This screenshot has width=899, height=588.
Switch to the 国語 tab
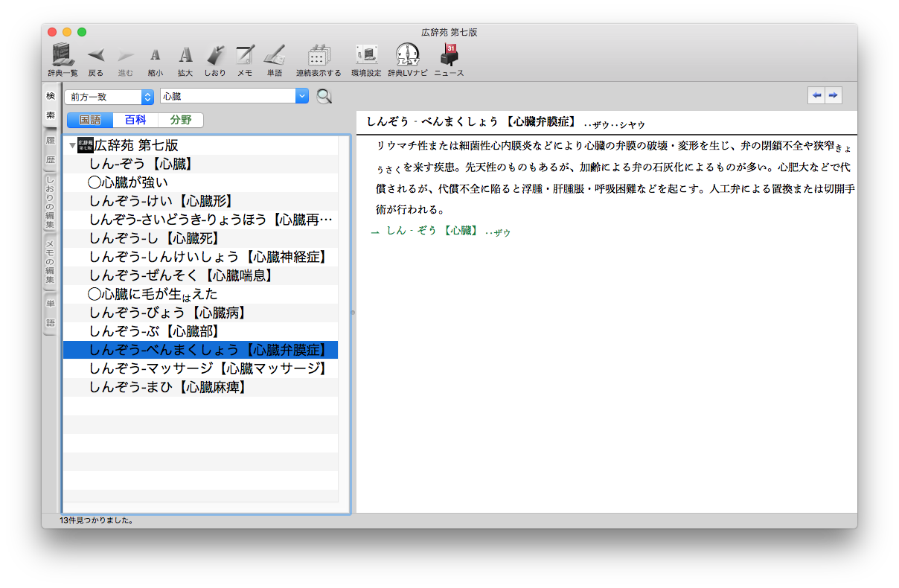click(x=89, y=120)
